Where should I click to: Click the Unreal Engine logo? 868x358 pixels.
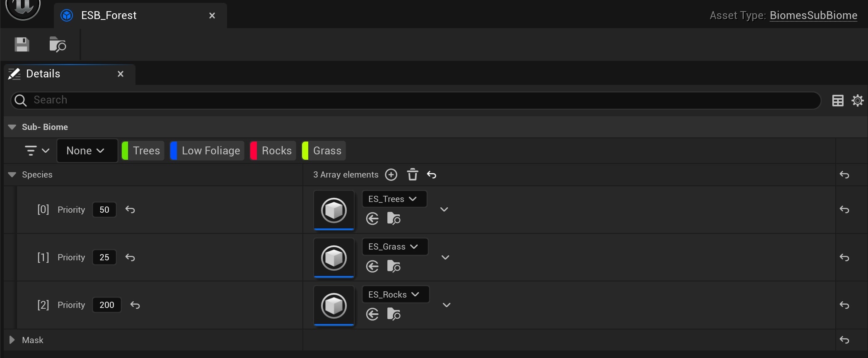23,8
